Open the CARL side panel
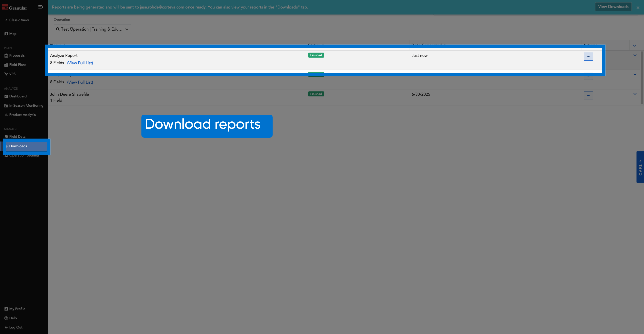This screenshot has width=644, height=334. [640, 167]
